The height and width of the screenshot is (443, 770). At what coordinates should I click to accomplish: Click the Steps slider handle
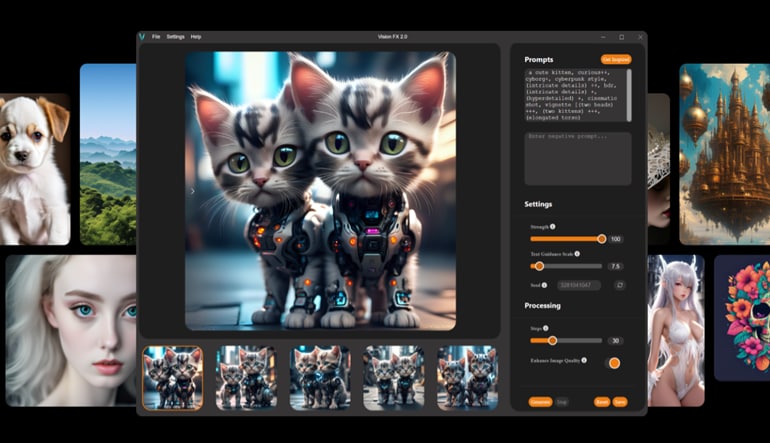coord(552,340)
